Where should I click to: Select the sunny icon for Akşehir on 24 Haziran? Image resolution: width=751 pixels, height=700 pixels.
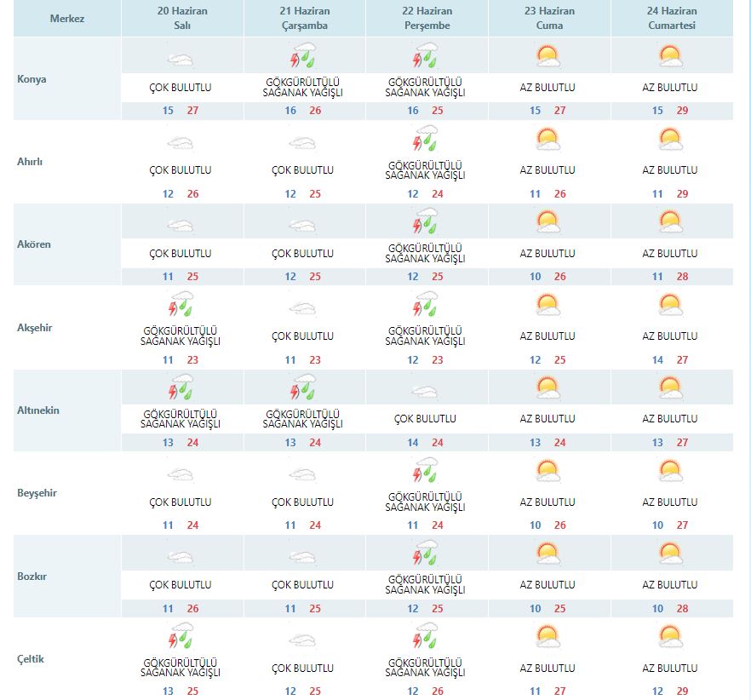pyautogui.click(x=669, y=304)
